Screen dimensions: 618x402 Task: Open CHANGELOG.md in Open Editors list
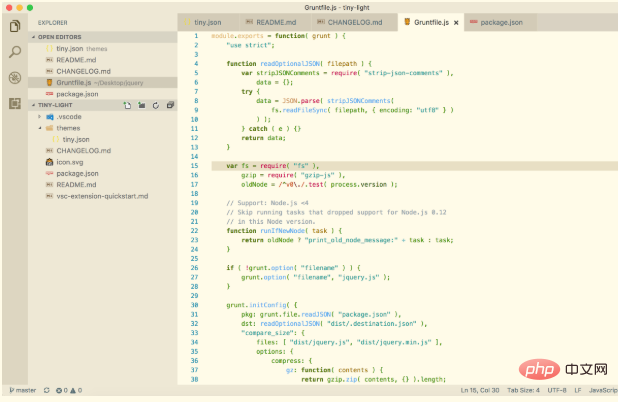pos(102,71)
